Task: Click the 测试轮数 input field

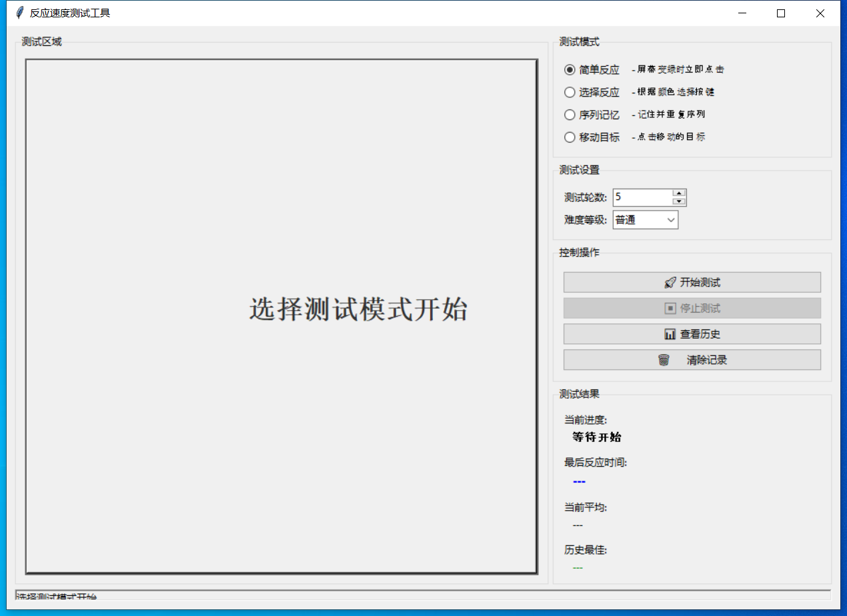Action: (642, 197)
